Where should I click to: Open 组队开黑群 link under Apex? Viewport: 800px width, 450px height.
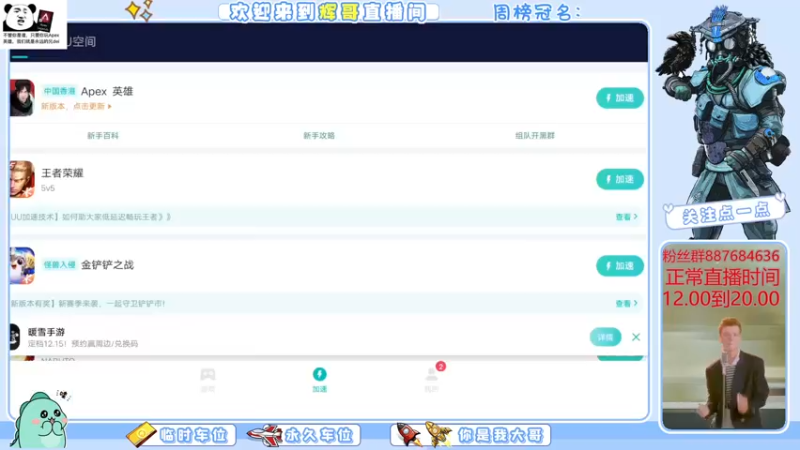[535, 136]
